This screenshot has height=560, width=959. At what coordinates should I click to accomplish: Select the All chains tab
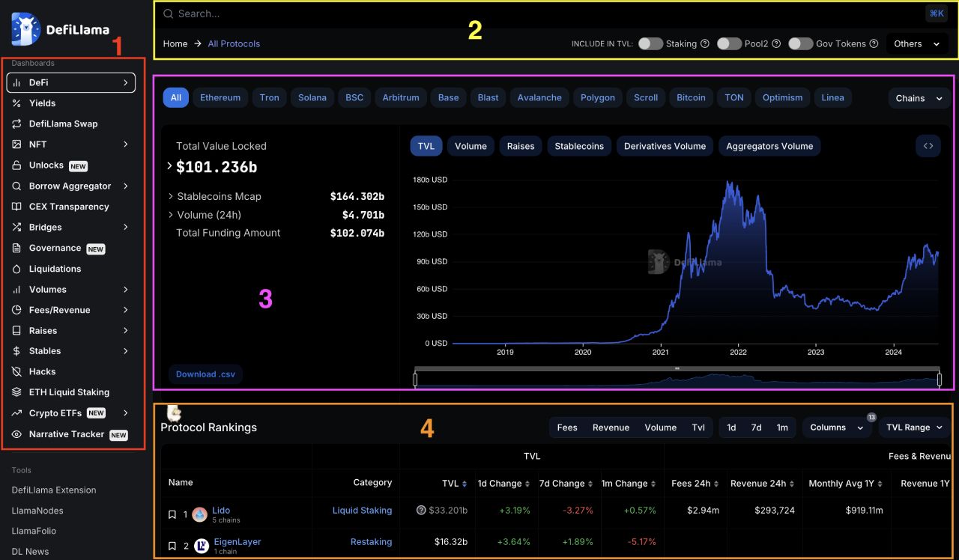point(175,97)
